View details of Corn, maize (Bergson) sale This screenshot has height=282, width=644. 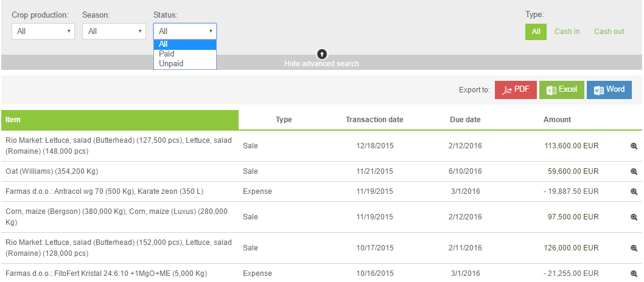pos(634,217)
